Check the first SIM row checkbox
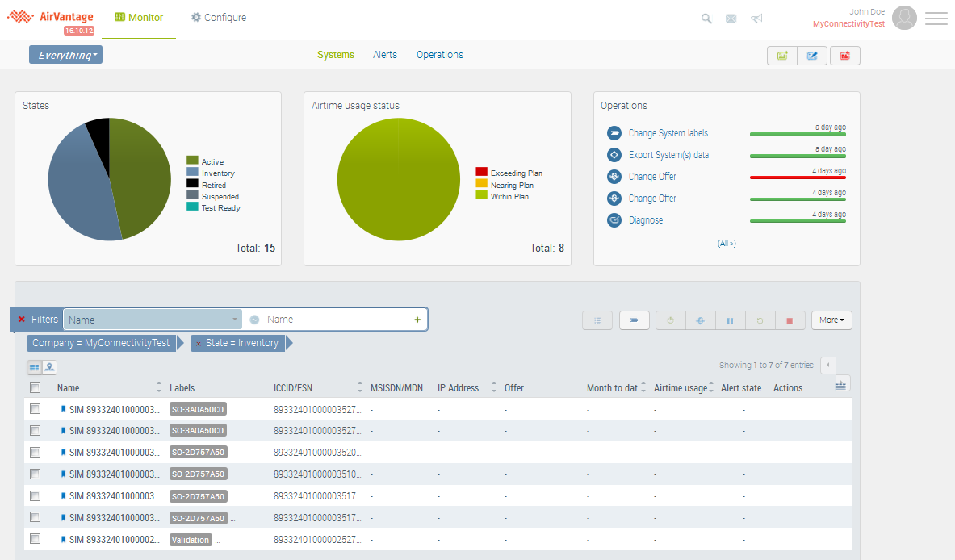The width and height of the screenshot is (955, 560). (x=35, y=409)
